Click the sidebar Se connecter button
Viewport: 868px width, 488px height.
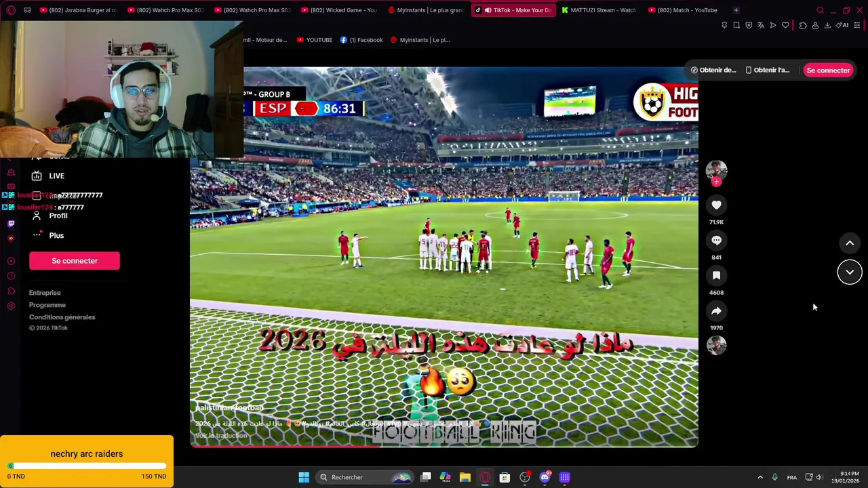pyautogui.click(x=75, y=261)
